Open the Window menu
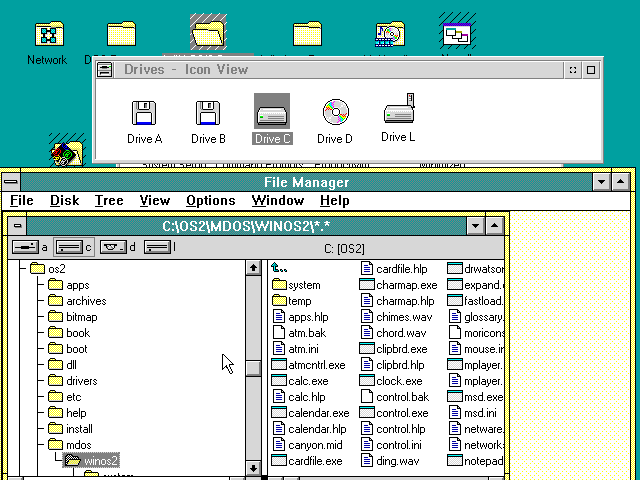 click(x=278, y=201)
